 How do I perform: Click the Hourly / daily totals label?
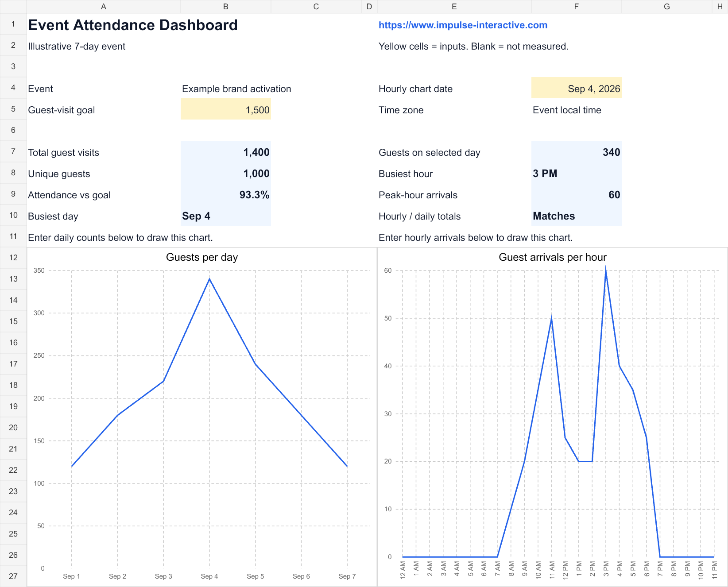419,216
